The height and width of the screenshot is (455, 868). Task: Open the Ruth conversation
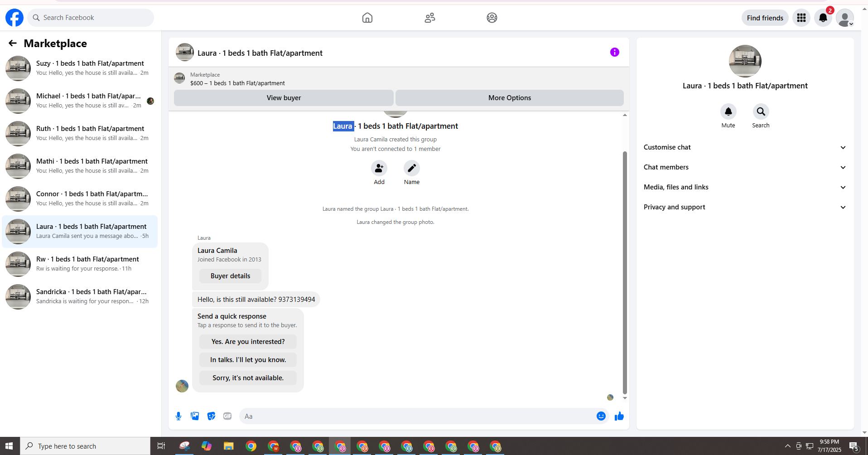point(80,134)
